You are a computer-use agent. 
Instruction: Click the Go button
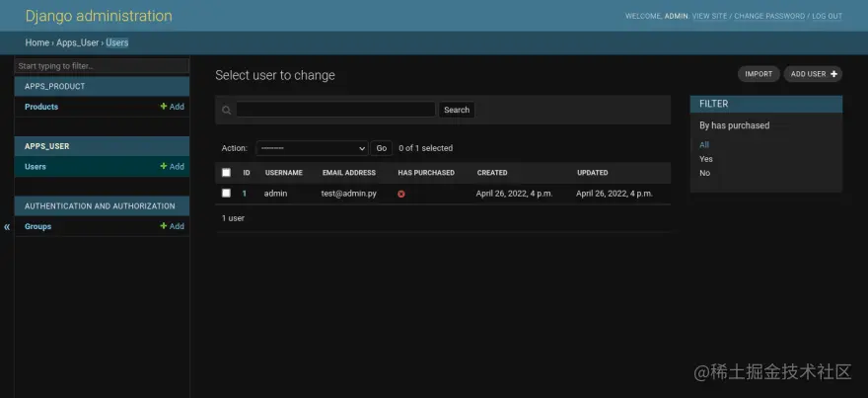382,148
